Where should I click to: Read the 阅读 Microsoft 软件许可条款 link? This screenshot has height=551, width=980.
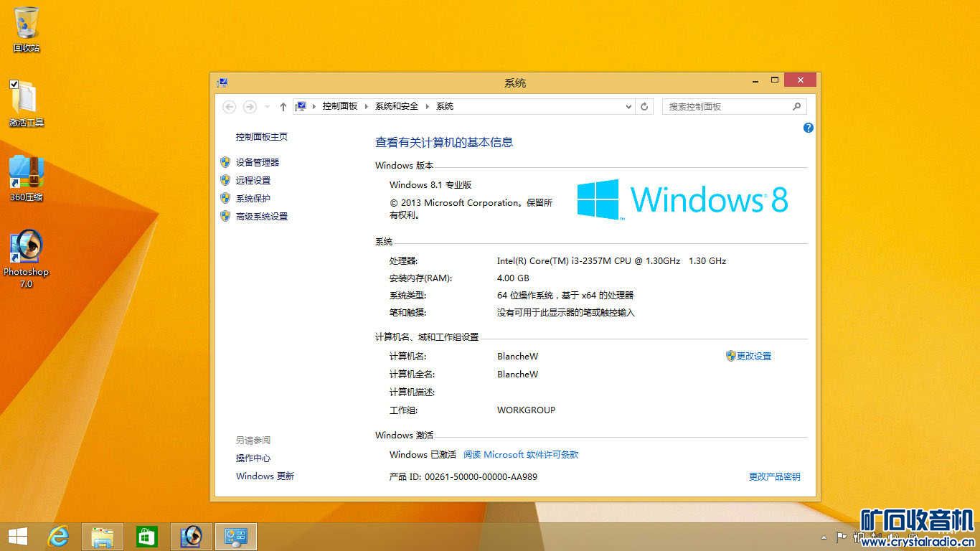521,455
